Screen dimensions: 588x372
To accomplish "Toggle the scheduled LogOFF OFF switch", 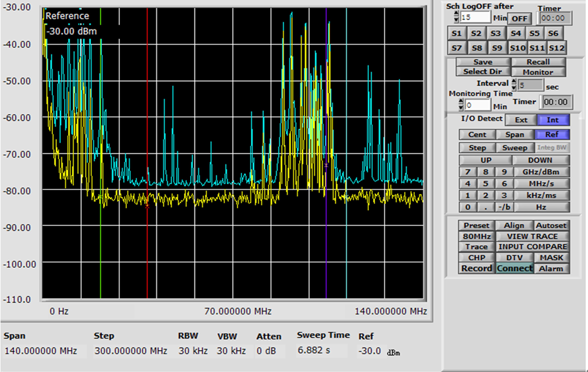I will [x=519, y=19].
